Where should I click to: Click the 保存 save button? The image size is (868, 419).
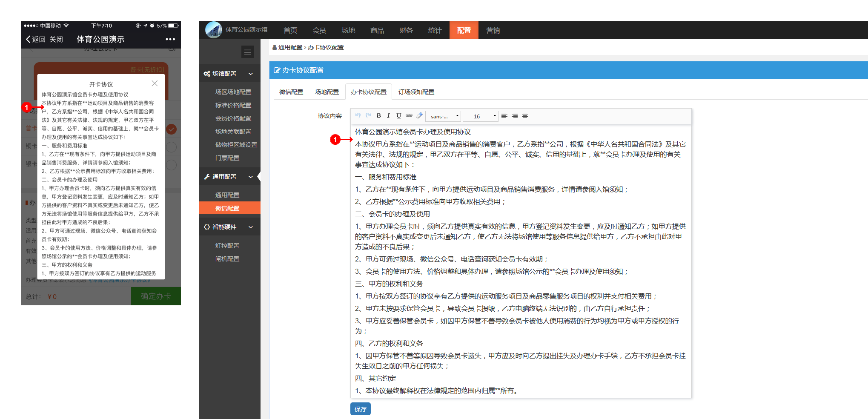[x=361, y=409]
